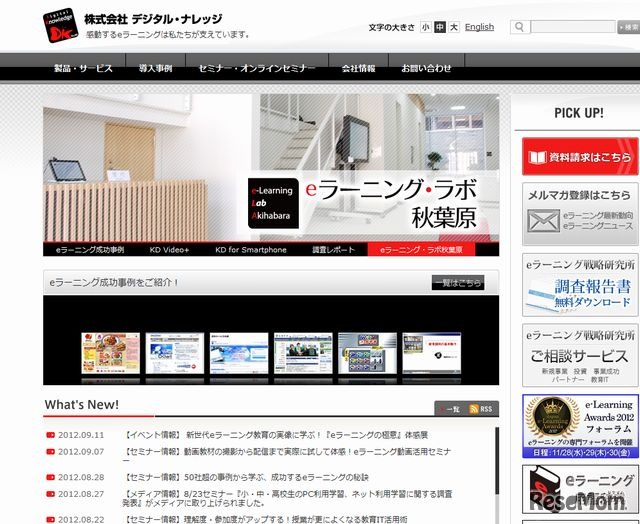Screen dimensions: 640x524
Task: Click the メルマガ登録はこちら banner
Action: coord(580,214)
